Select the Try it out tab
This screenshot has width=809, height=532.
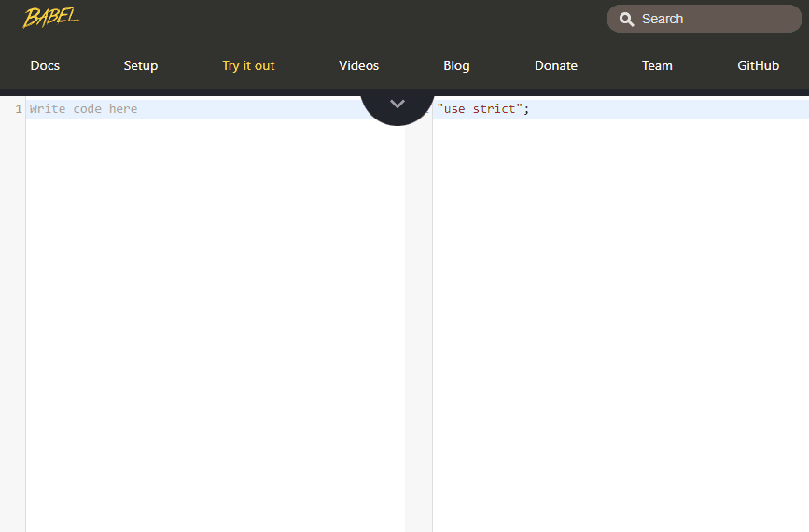coord(248,65)
